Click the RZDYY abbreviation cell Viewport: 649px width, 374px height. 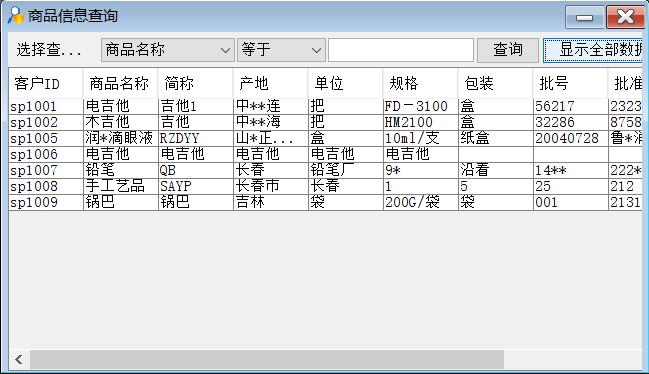[195, 138]
